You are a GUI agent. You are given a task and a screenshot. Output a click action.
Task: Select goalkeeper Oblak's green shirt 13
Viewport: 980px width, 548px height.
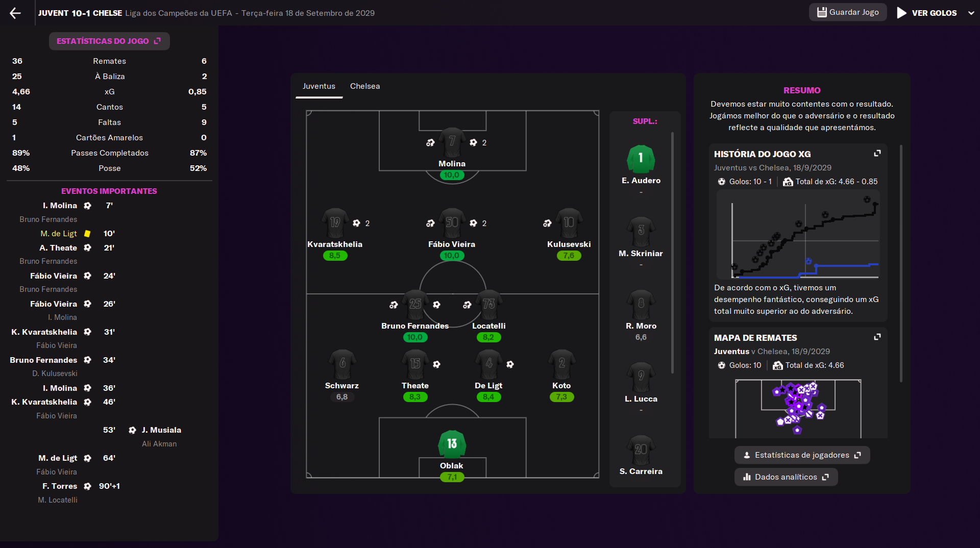(452, 444)
